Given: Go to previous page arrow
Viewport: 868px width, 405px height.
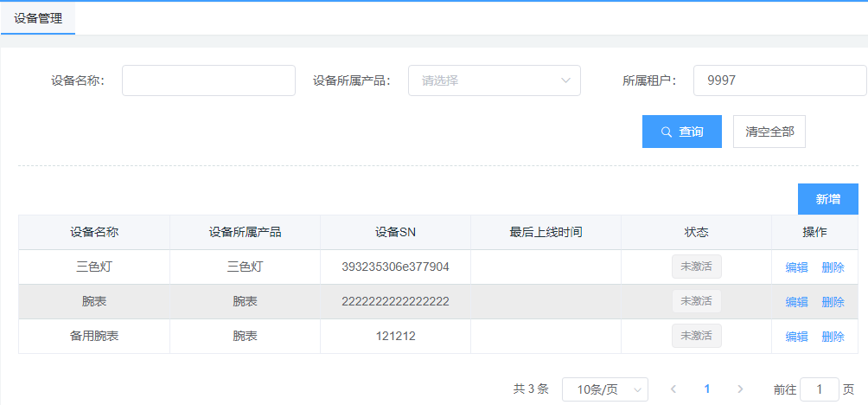Looking at the screenshot, I should tap(673, 389).
